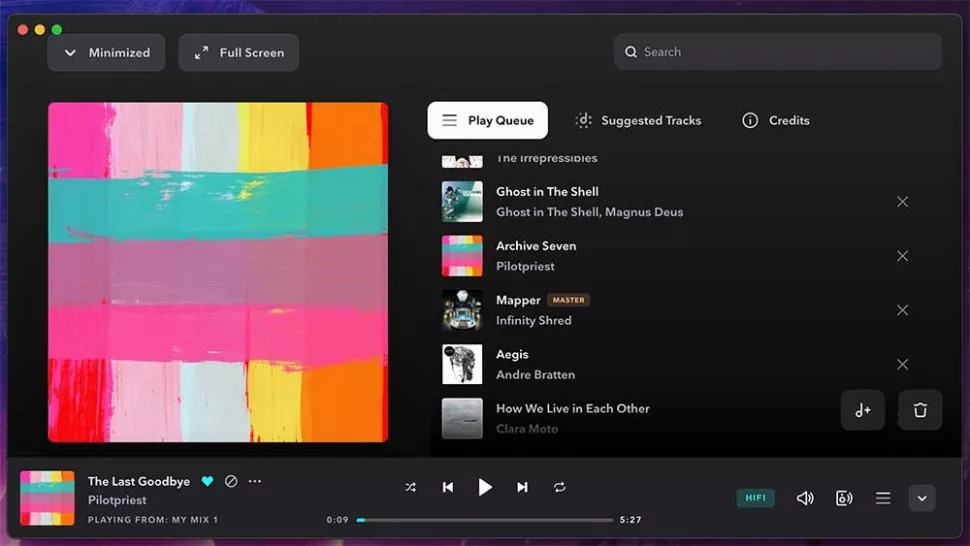The height and width of the screenshot is (546, 970).
Task: Remove Ghost in The Shell from queue
Action: [903, 202]
